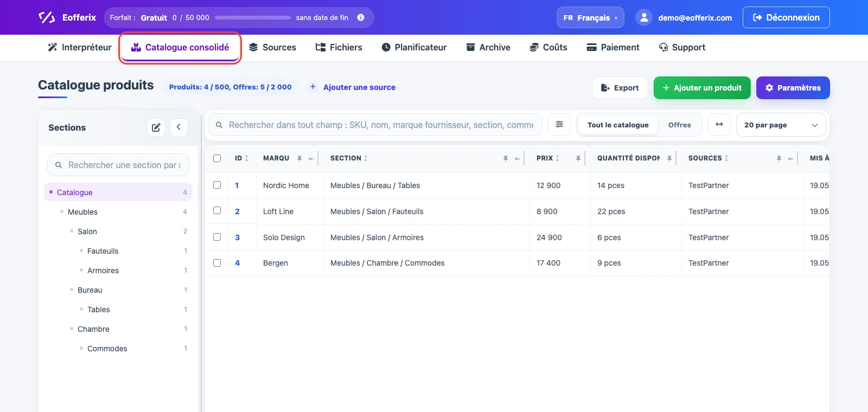Open the Sources tab

272,47
